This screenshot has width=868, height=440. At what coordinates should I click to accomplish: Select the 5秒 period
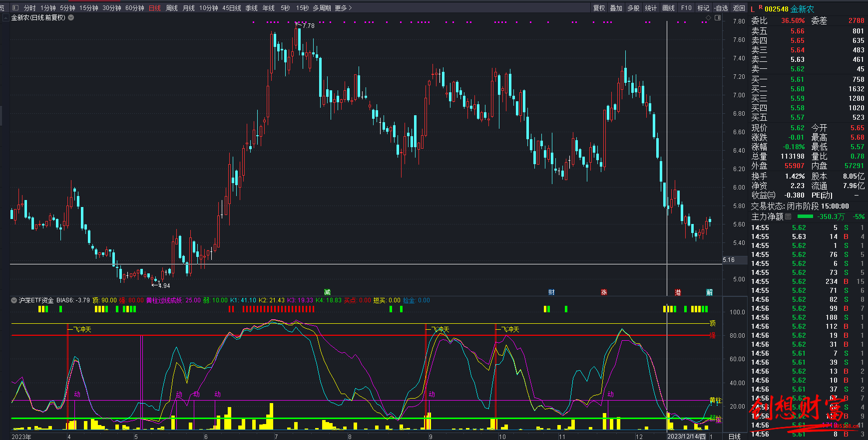[x=285, y=8]
